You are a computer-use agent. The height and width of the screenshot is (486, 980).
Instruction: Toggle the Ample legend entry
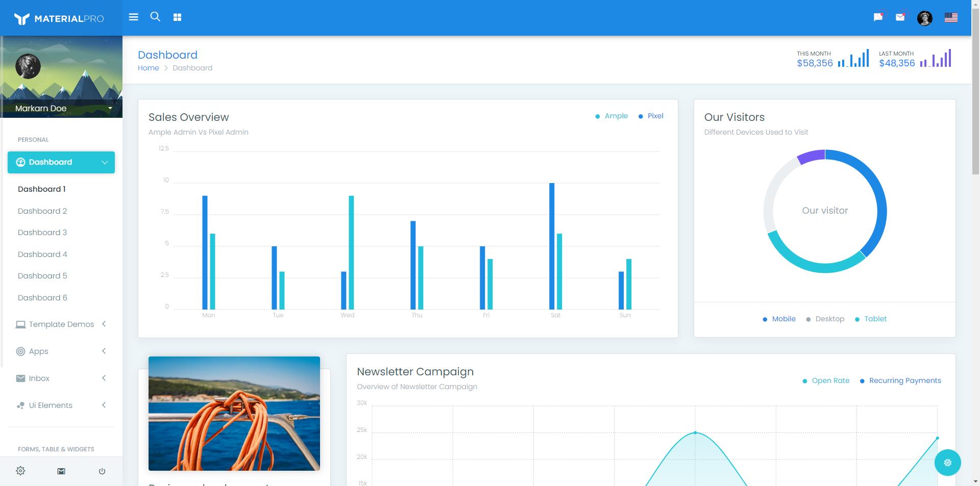point(611,116)
